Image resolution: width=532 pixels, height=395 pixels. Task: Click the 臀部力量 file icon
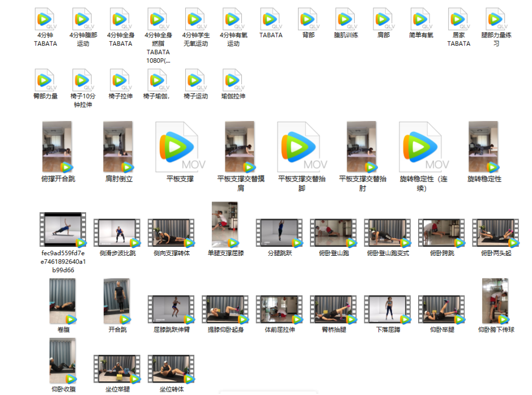click(45, 80)
